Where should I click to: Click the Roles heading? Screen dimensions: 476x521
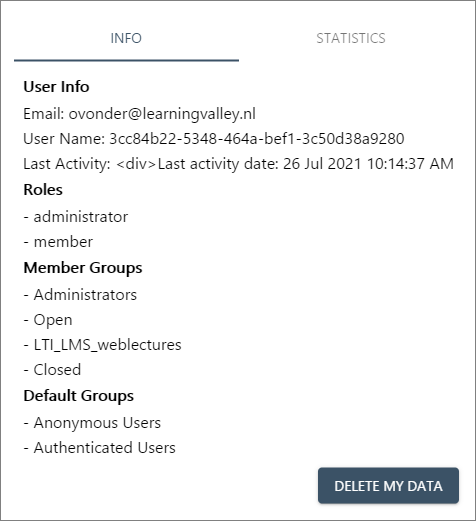(43, 190)
